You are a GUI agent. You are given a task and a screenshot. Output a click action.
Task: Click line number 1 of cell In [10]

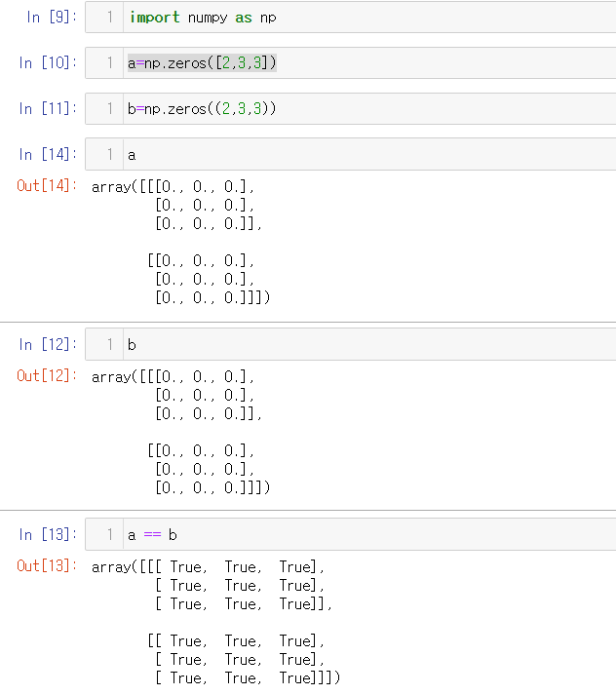(109, 63)
